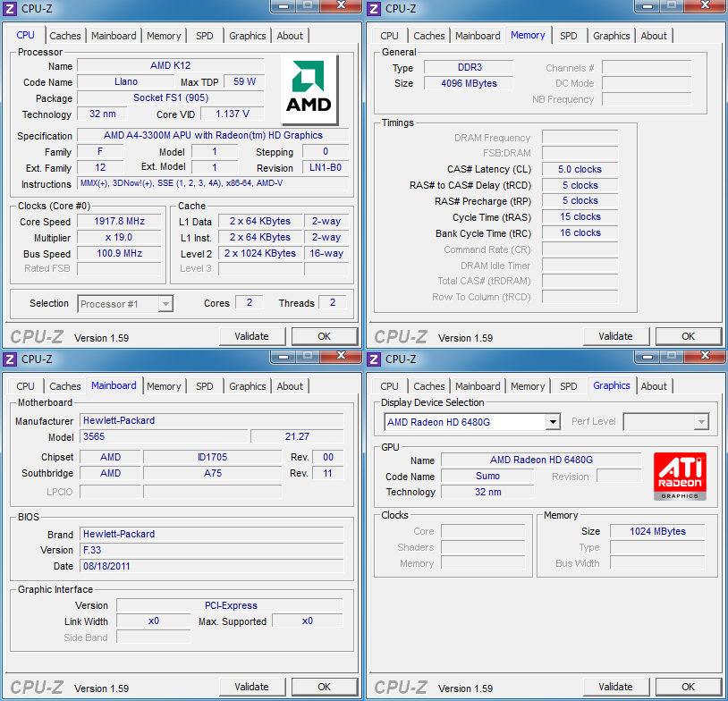Click the GPU Technology value 32 nm

coord(487,492)
